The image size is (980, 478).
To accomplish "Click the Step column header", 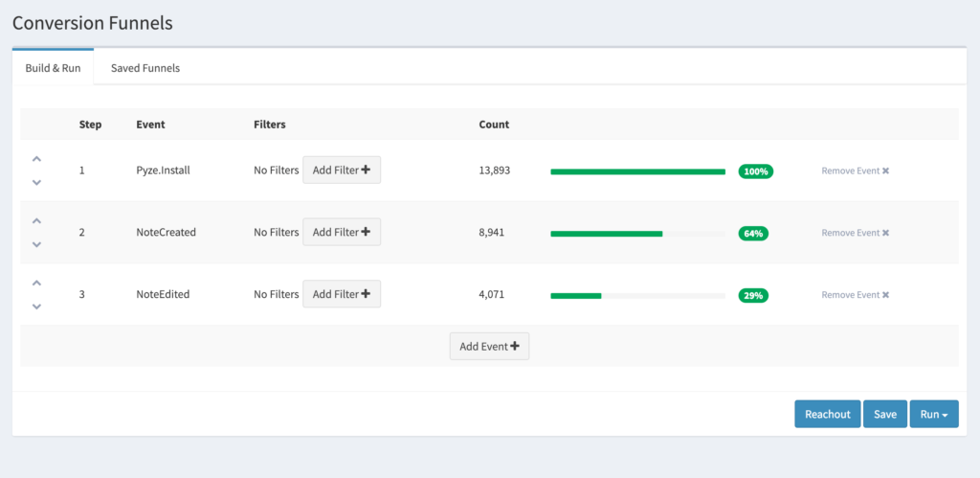I will (91, 125).
